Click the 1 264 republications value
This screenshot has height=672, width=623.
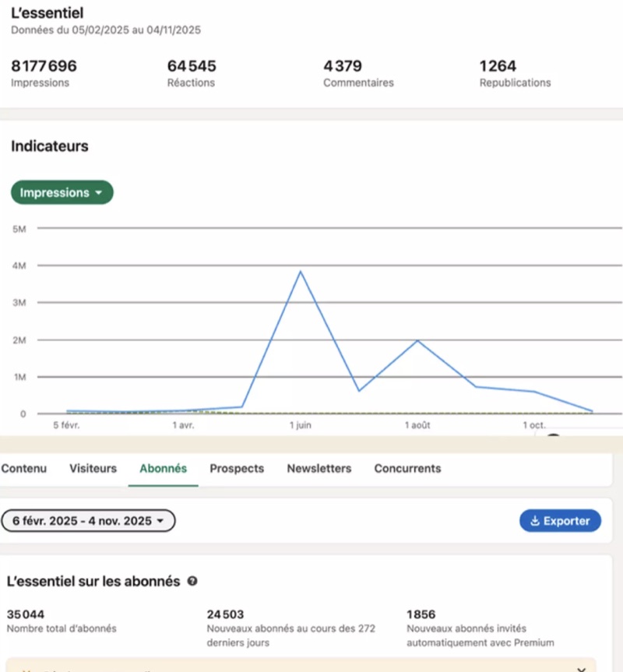pos(498,66)
